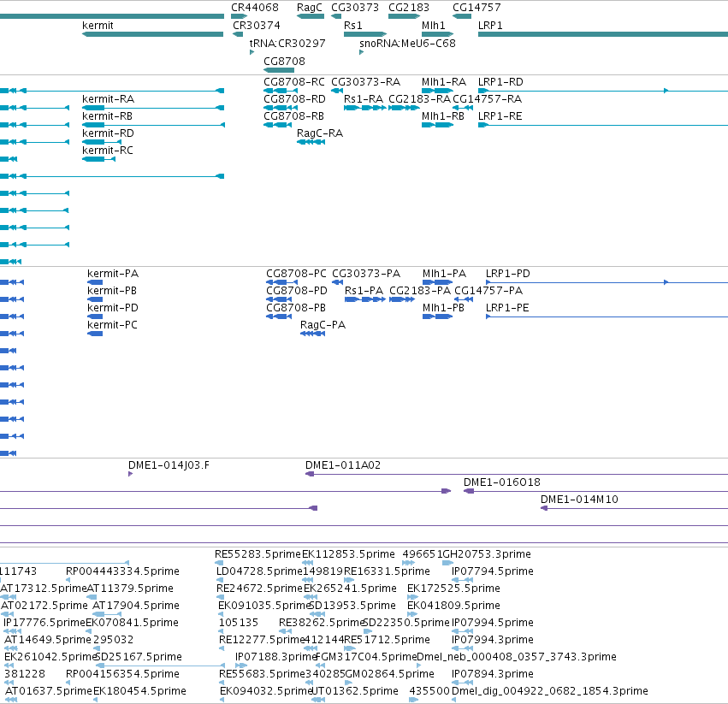Click the kermit-PD protein label
This screenshot has height=704, width=728.
pyautogui.click(x=112, y=308)
